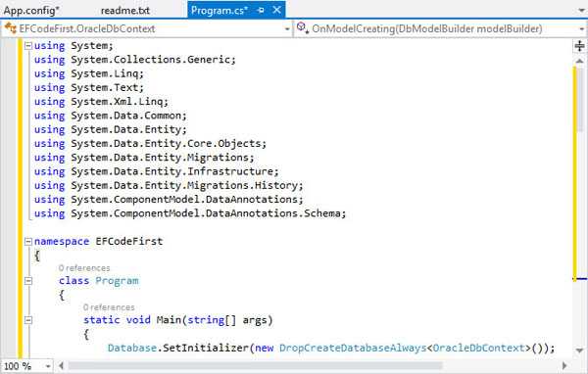This screenshot has width=588, height=374.
Task: Click 'SetInitializer' in the code
Action: click(x=206, y=349)
